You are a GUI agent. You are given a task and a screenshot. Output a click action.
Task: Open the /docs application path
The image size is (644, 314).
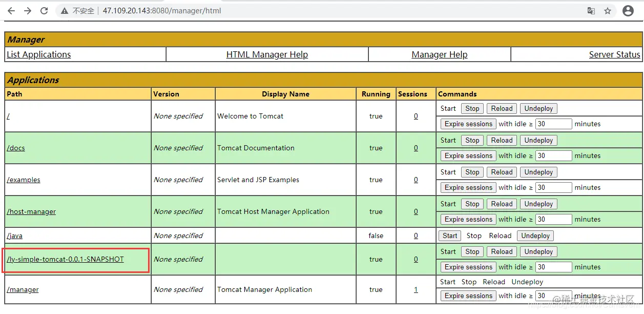click(16, 148)
